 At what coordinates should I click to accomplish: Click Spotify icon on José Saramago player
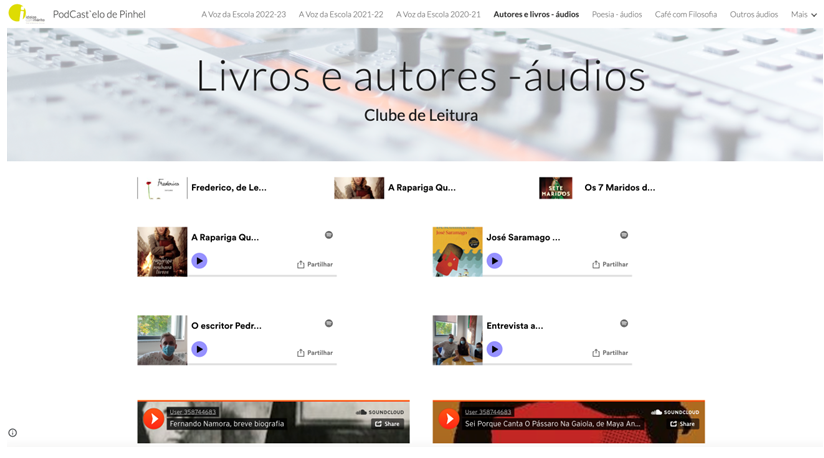click(624, 235)
